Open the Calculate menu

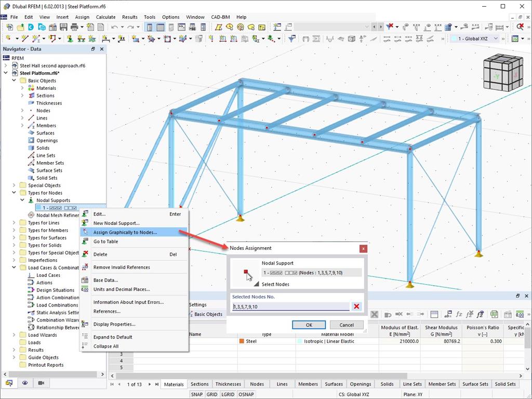click(105, 17)
